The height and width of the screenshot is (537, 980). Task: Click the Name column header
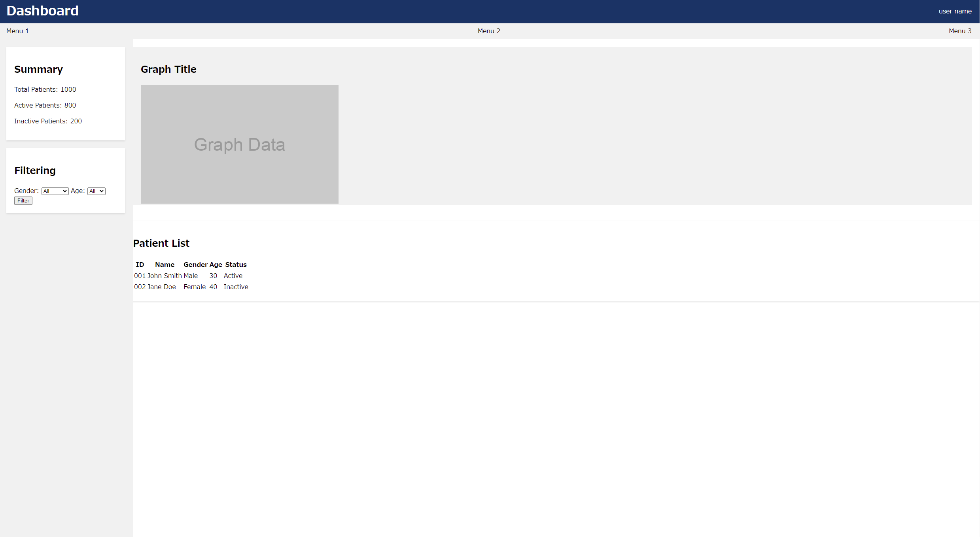point(165,265)
